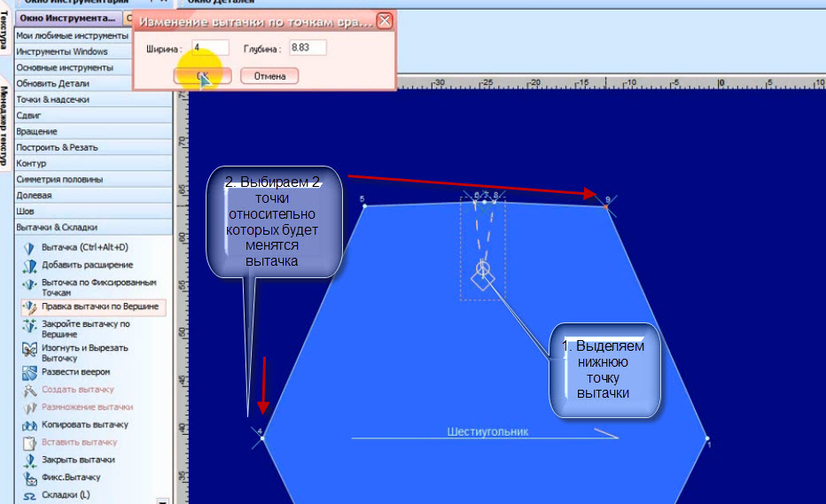The image size is (826, 504).
Task: Expand the Точки & надсечки section
Action: click(93, 99)
